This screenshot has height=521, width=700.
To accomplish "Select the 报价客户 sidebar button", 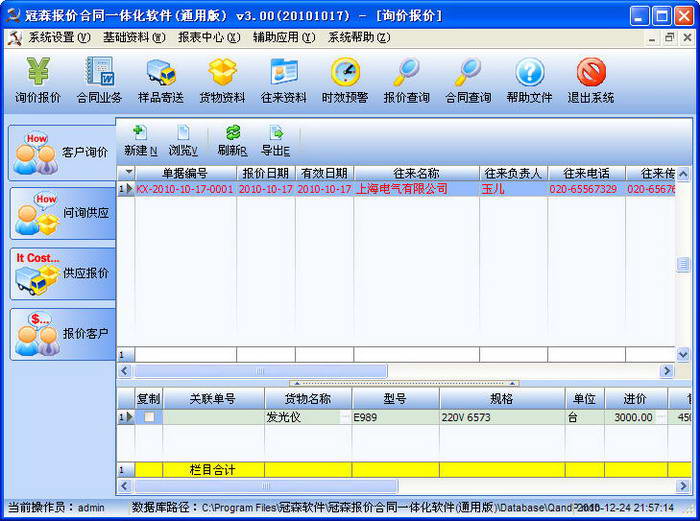I will [x=62, y=334].
